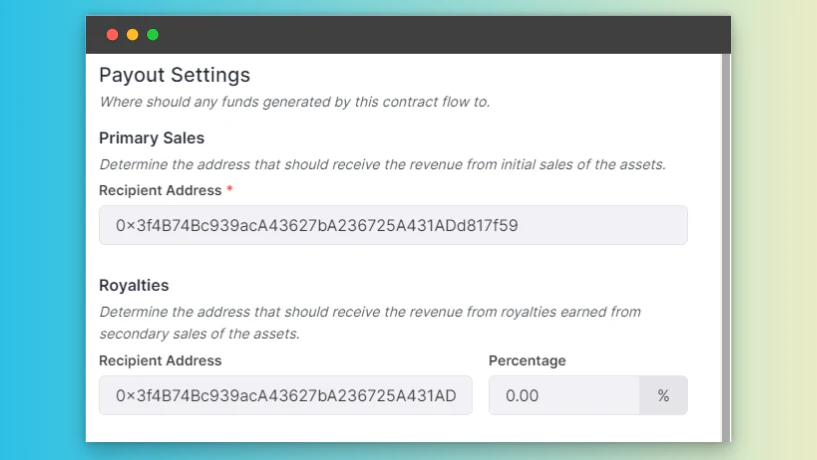817x460 pixels.
Task: Minimize the window using the yellow button
Action: click(x=132, y=35)
